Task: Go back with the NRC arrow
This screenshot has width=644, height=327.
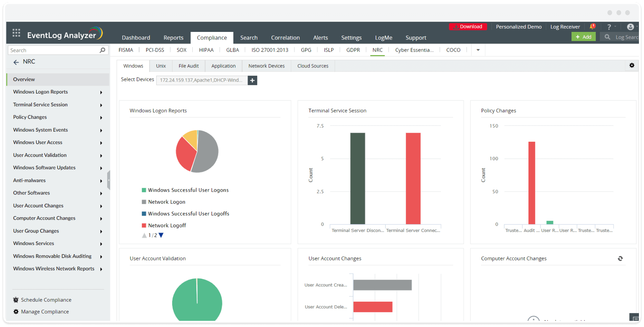Action: click(16, 62)
